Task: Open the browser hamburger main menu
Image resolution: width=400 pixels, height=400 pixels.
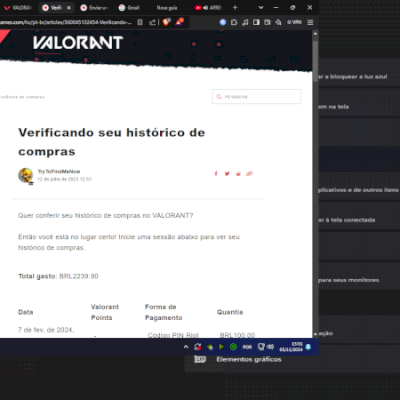Action: pos(310,22)
